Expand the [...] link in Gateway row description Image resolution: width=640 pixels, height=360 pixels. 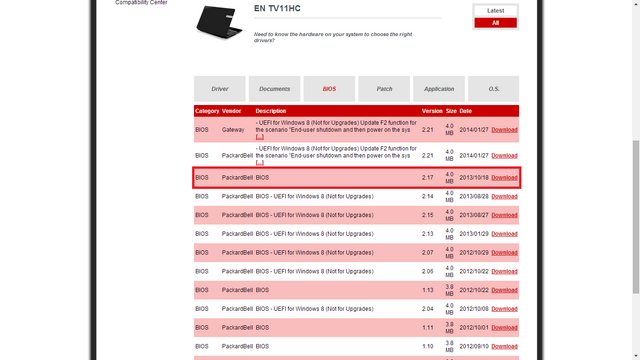[x=260, y=137]
